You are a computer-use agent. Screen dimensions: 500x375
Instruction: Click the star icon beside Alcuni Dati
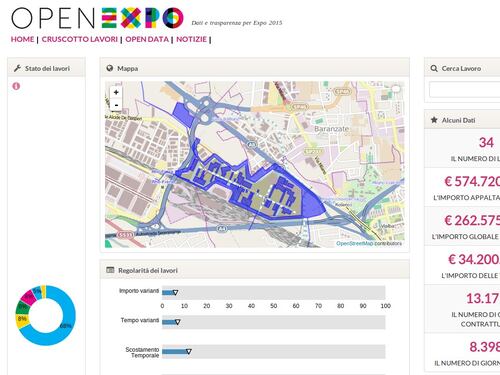coord(434,120)
